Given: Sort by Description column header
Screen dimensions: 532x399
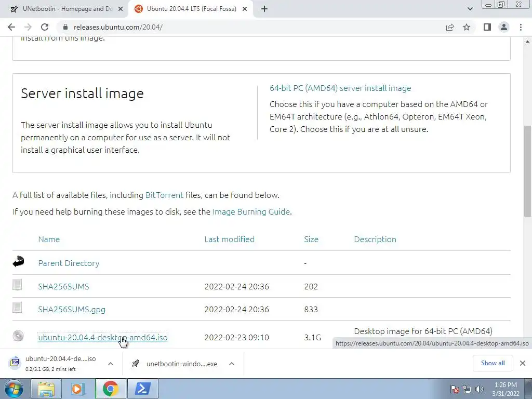Looking at the screenshot, I should [375, 239].
